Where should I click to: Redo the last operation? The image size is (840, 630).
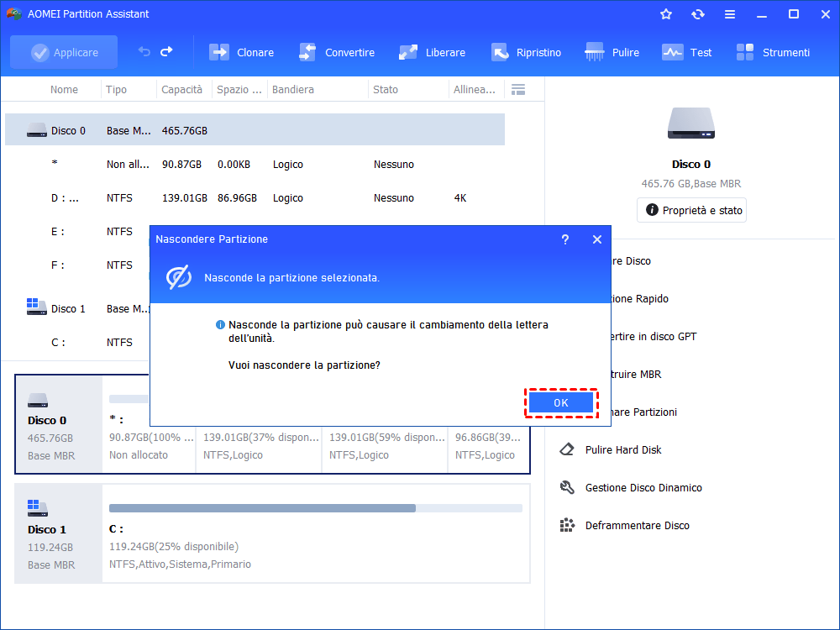coord(166,51)
